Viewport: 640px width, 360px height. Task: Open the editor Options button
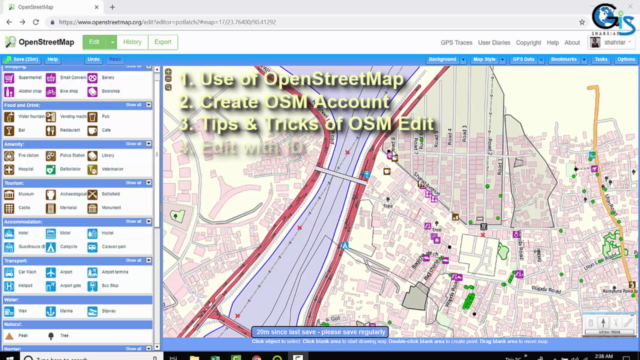(x=626, y=60)
